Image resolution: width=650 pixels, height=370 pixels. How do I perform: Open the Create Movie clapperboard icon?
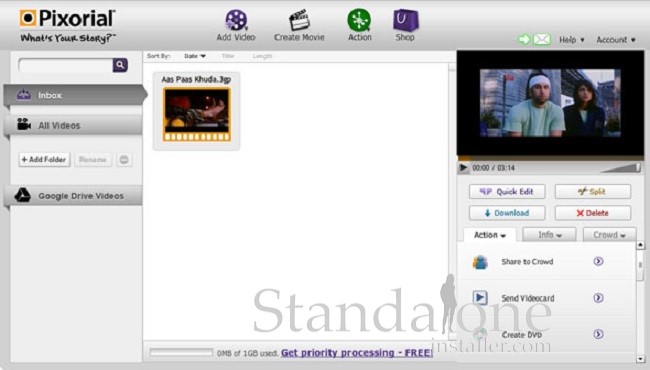pyautogui.click(x=299, y=20)
